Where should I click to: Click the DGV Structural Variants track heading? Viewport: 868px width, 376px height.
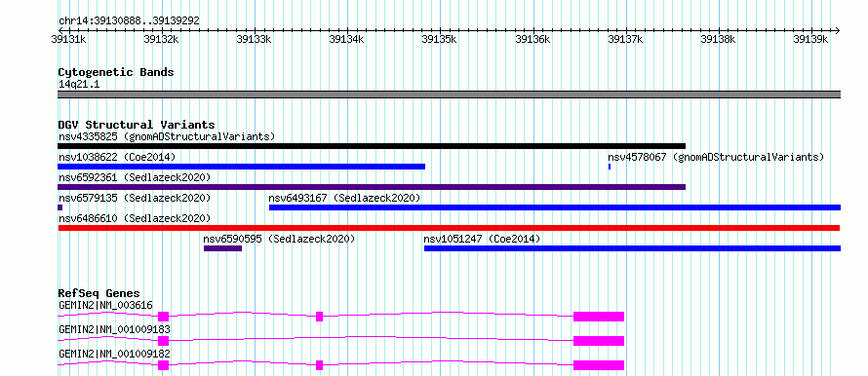[x=137, y=125]
